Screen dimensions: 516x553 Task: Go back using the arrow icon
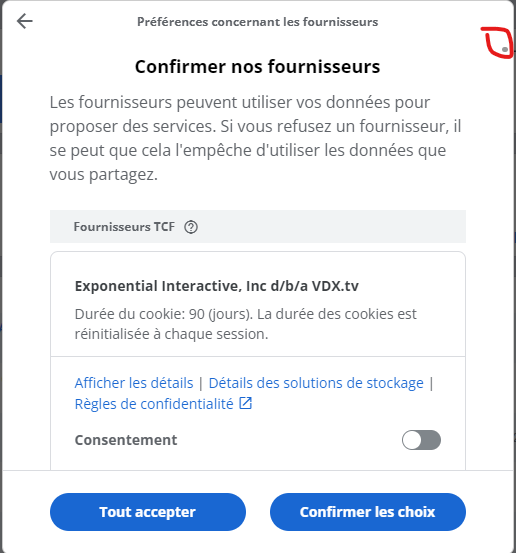click(25, 21)
